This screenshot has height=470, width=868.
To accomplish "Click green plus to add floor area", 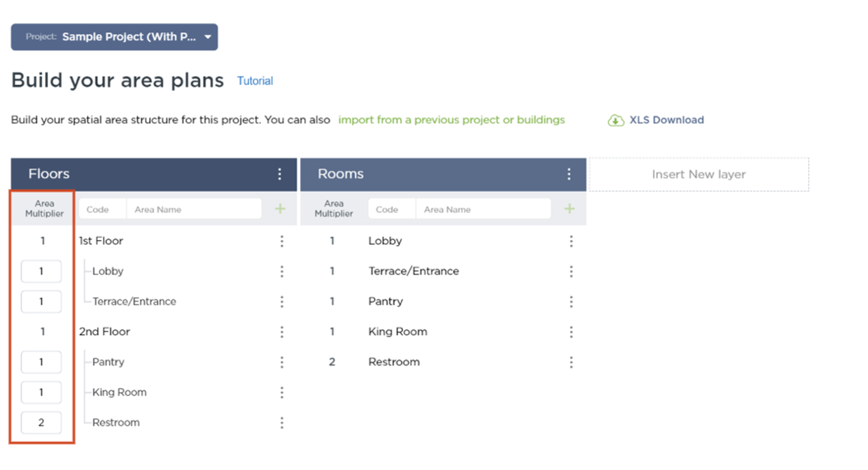I will pos(280,209).
